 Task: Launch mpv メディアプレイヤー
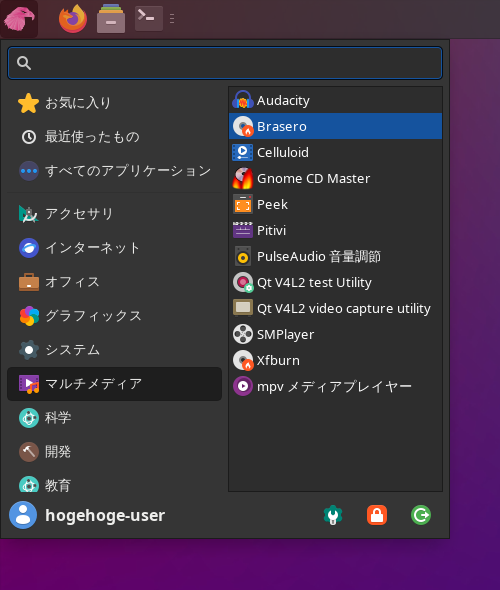pos(335,386)
